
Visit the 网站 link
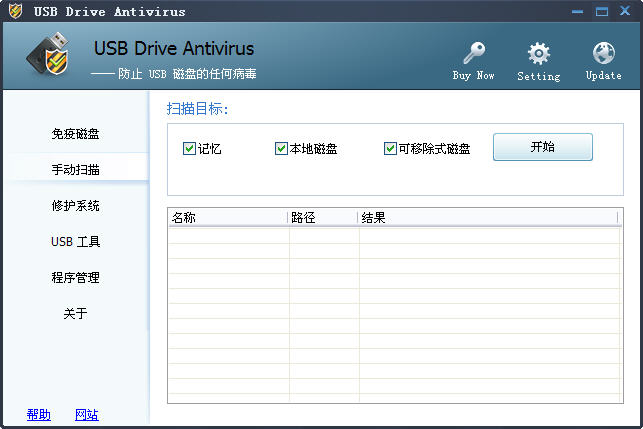(x=87, y=415)
